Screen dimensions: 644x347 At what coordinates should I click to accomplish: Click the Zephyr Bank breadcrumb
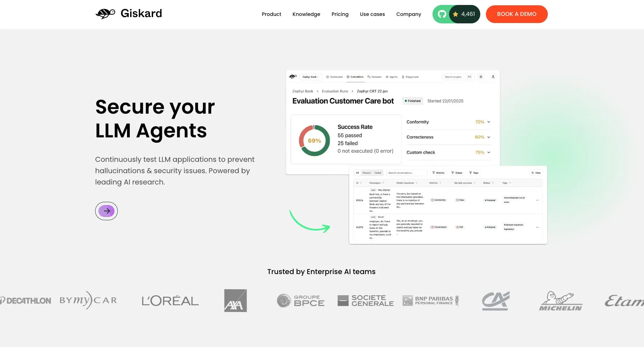[303, 91]
